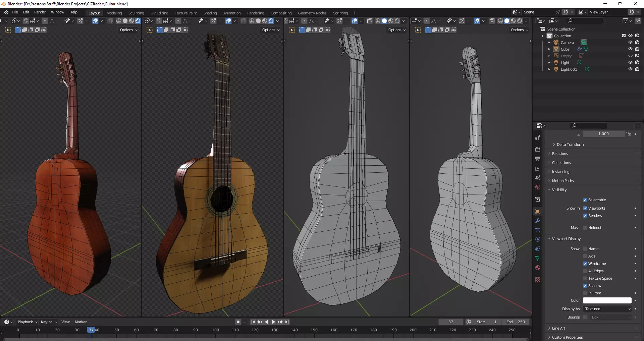Open the Object Data mesh properties tab

538,258
